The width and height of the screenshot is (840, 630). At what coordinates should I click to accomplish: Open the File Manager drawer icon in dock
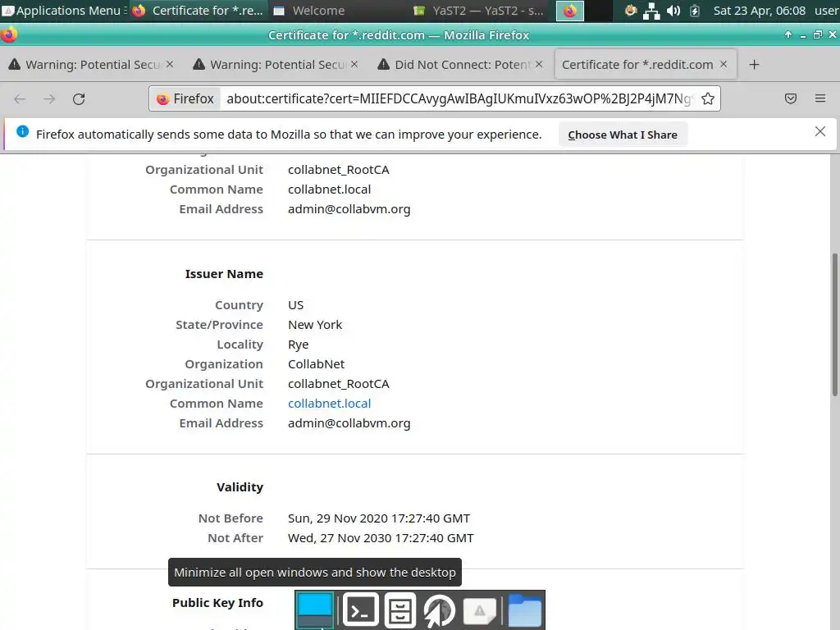[x=400, y=610]
